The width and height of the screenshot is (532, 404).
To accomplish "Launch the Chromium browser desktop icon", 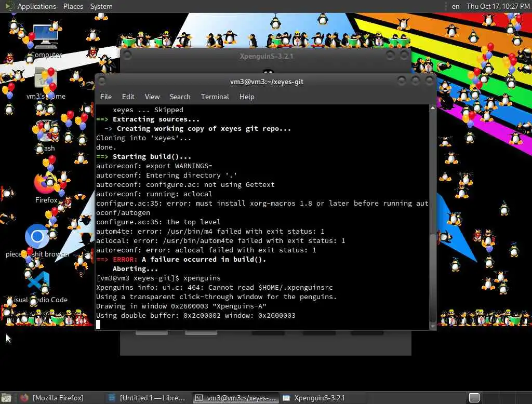I will click(x=37, y=236).
